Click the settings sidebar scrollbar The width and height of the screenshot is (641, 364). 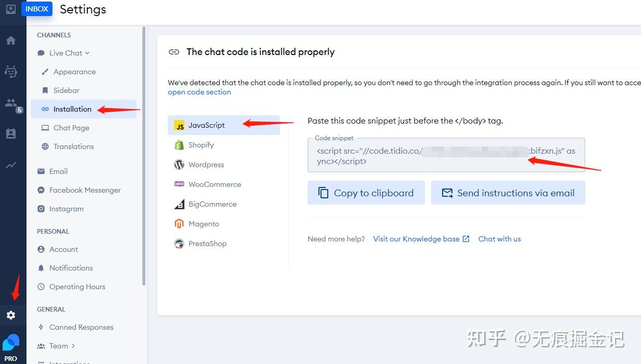(x=144, y=156)
